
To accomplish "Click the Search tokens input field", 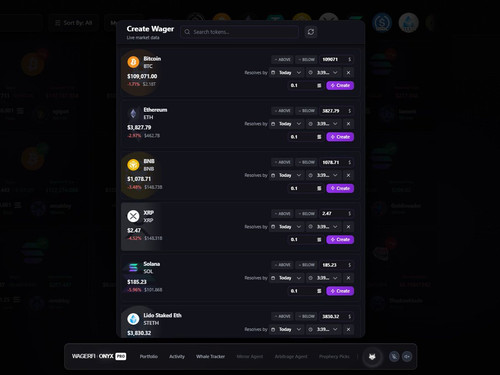I will coord(239,32).
